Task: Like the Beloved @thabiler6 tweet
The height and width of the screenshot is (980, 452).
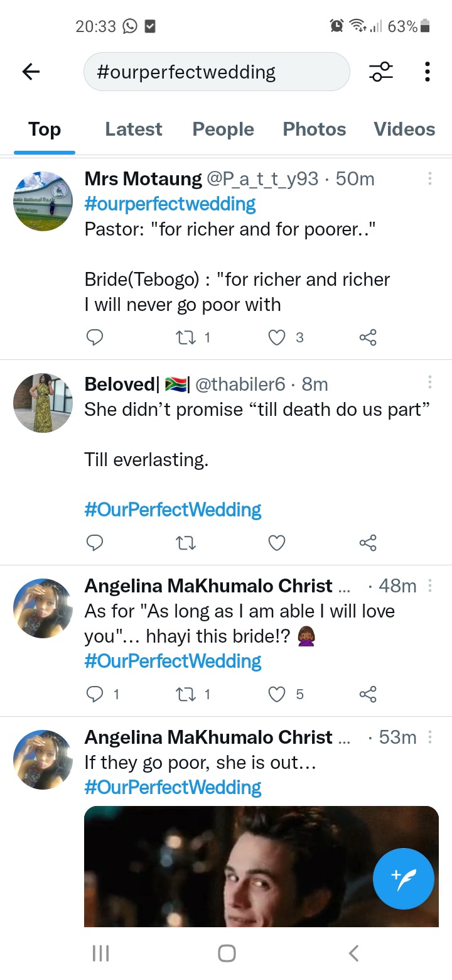Action: pyautogui.click(x=277, y=542)
